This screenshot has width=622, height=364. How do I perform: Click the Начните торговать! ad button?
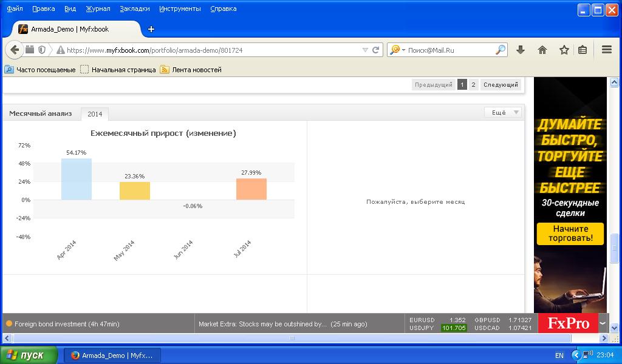(x=570, y=234)
